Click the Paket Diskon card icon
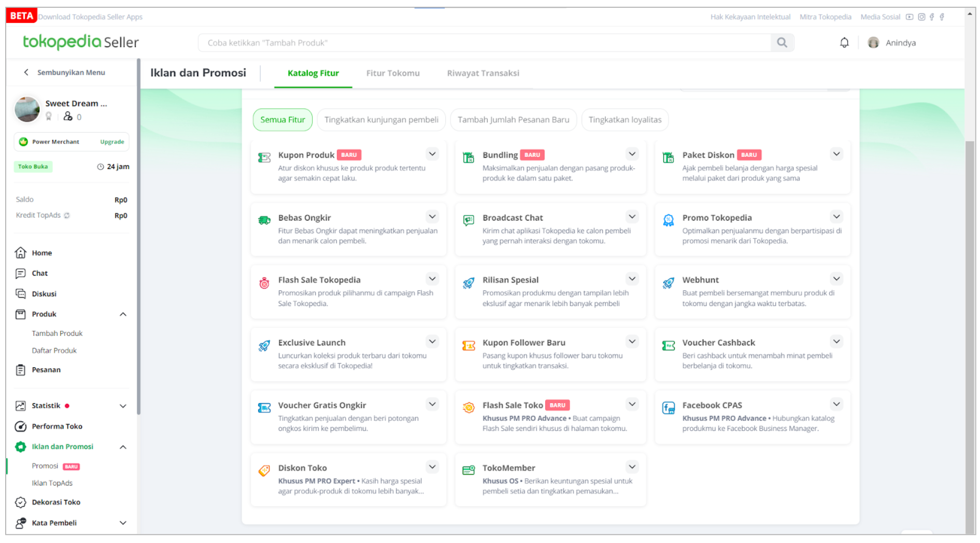 click(x=668, y=158)
